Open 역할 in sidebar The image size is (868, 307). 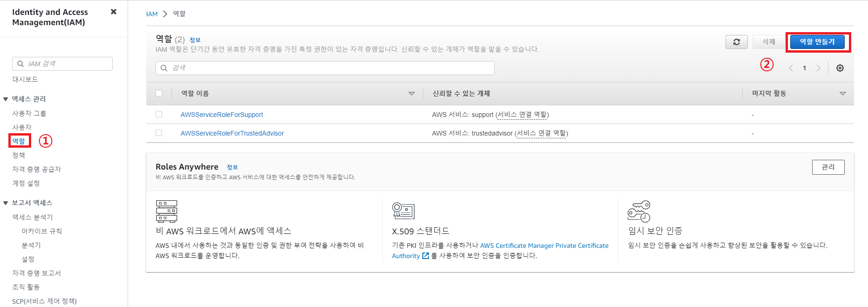(x=19, y=141)
